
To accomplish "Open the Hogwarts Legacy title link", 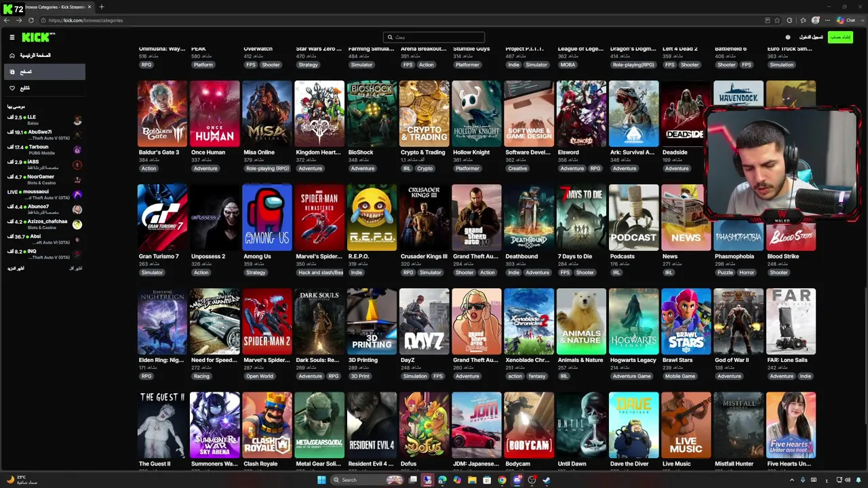I will (633, 360).
